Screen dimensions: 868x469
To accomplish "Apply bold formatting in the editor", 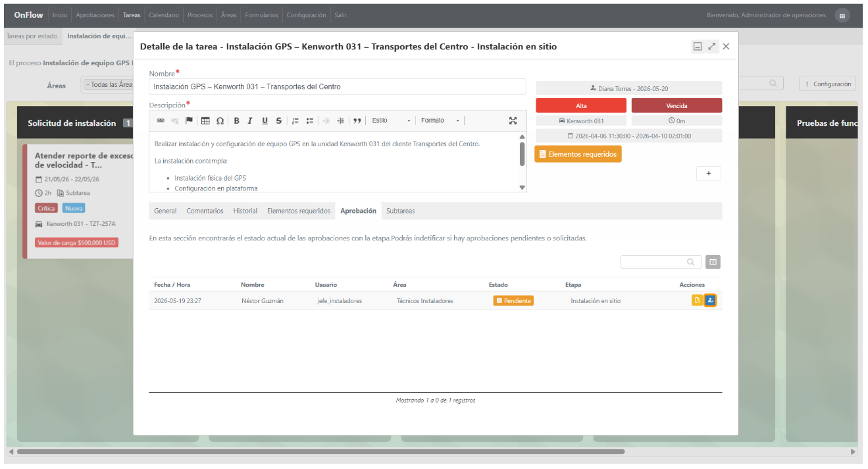I will click(236, 121).
